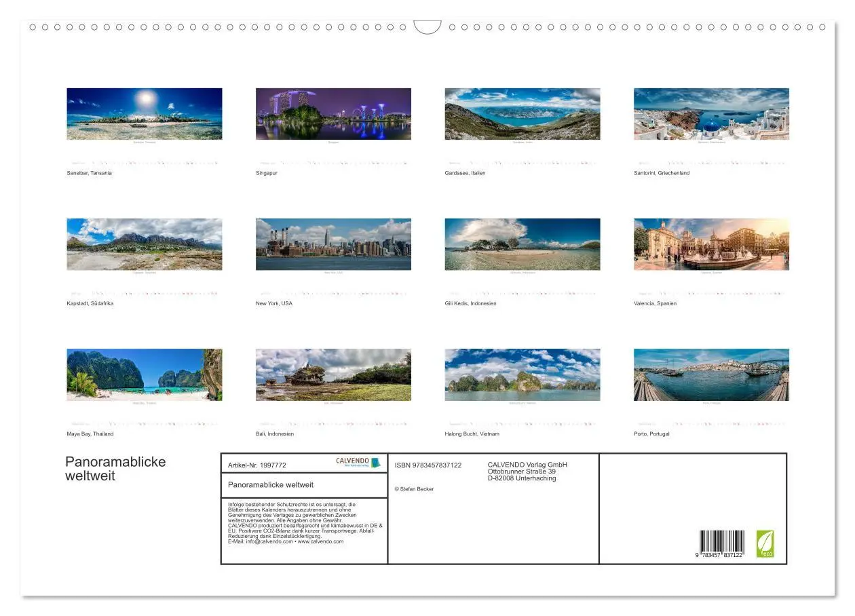
Task: Select the Maya Bay, Thailand thumbnail
Action: [x=144, y=374]
